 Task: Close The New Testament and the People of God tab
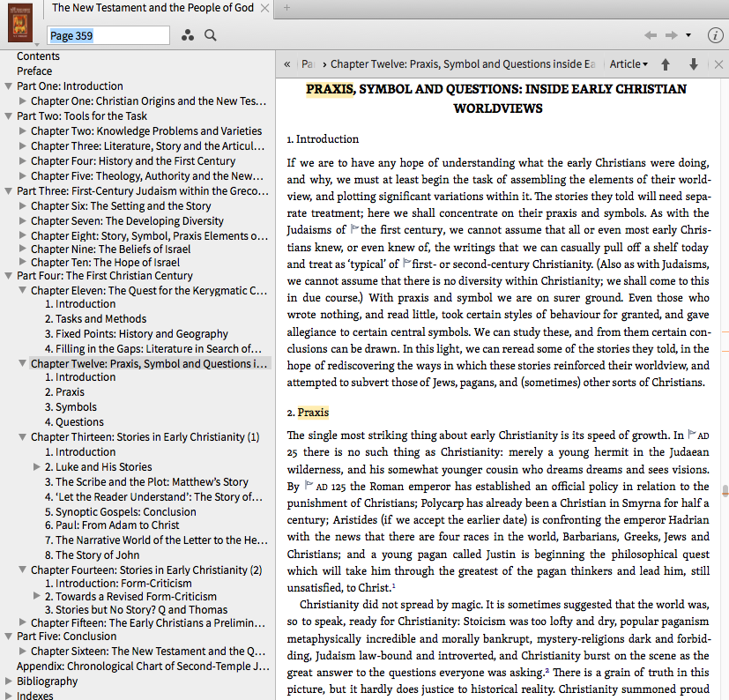coord(264,8)
